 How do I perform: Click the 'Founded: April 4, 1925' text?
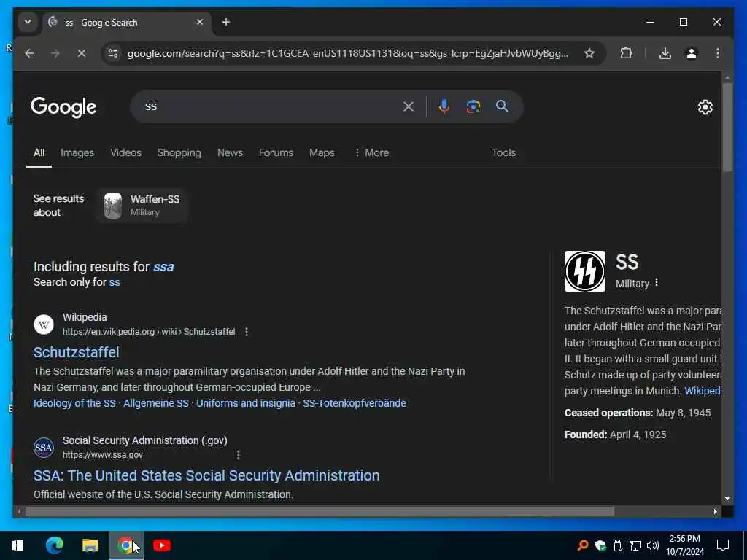pos(615,435)
